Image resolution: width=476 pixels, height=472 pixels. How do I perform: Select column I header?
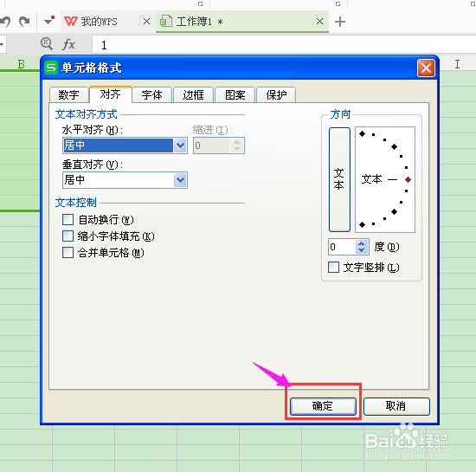tap(458, 64)
